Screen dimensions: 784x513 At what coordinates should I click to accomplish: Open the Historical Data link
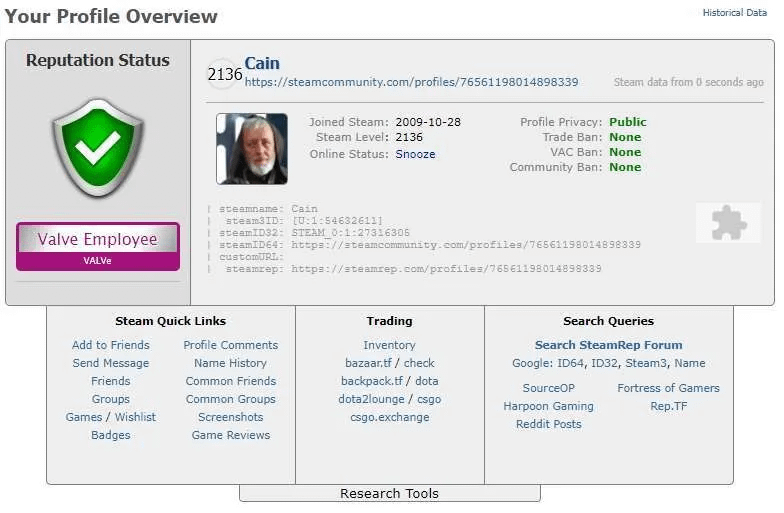pyautogui.click(x=735, y=13)
